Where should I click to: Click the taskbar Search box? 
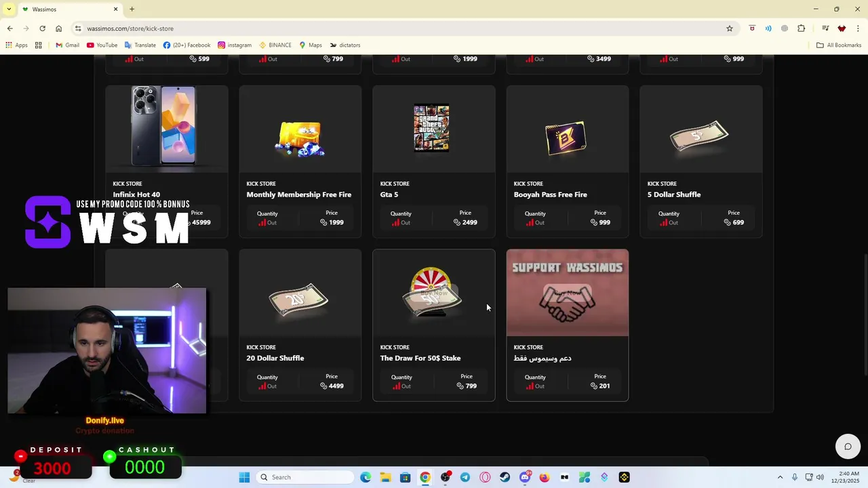(305, 477)
